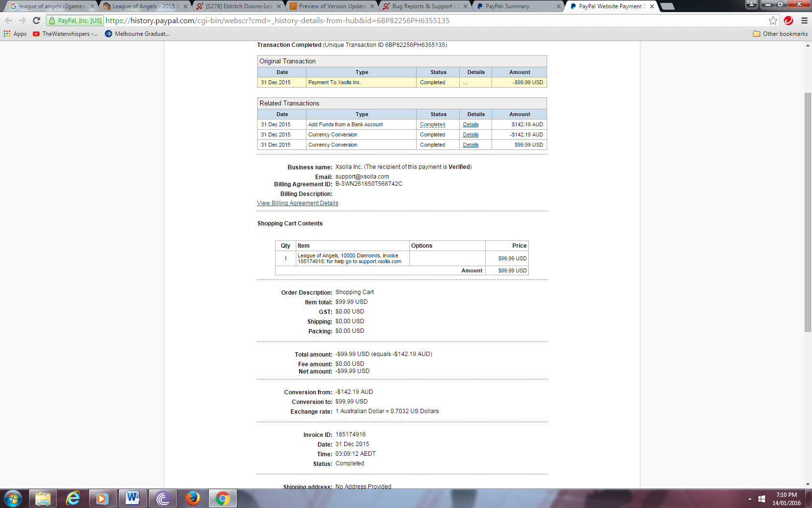Open the Apps shortcut in bookmarks bar
812x508 pixels.
click(15, 34)
